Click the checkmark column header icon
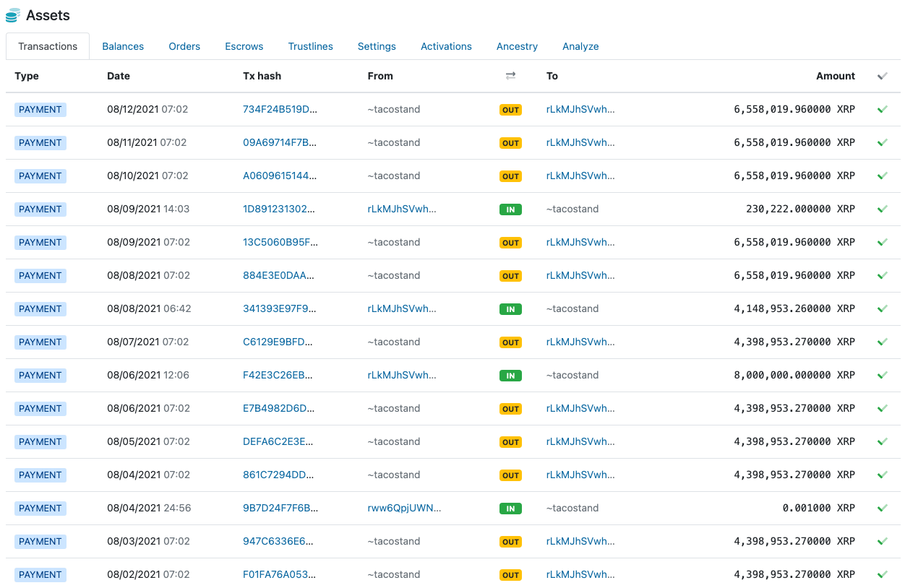 pyautogui.click(x=882, y=76)
